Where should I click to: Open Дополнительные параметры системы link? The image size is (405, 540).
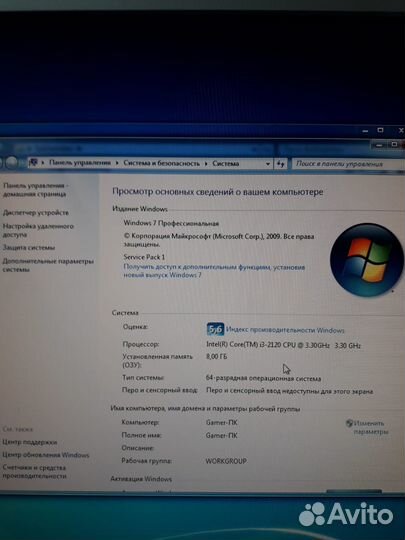coord(48,265)
